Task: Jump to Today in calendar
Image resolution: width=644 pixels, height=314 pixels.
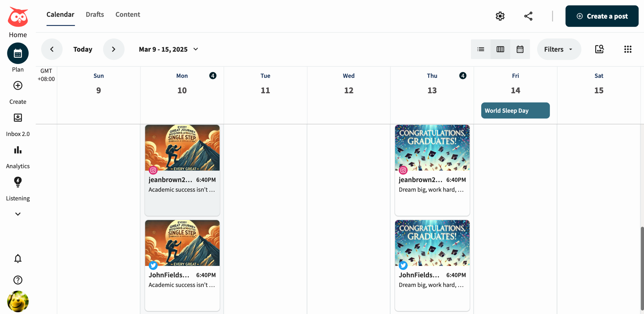Action: click(x=83, y=49)
